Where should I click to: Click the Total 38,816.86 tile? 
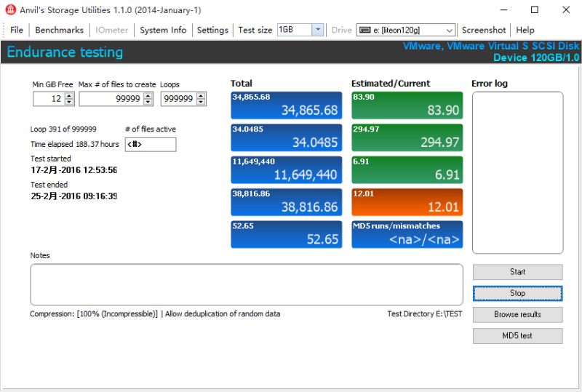[x=286, y=202]
